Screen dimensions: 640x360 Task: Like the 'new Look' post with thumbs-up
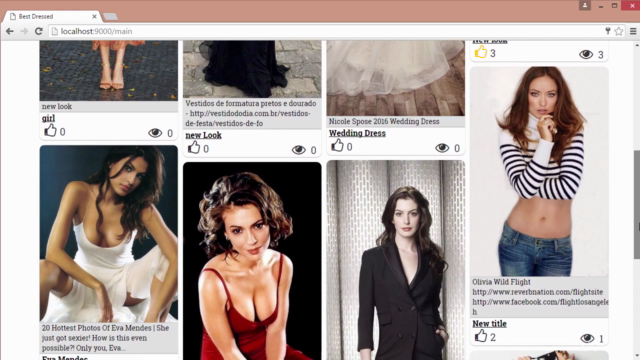point(194,147)
